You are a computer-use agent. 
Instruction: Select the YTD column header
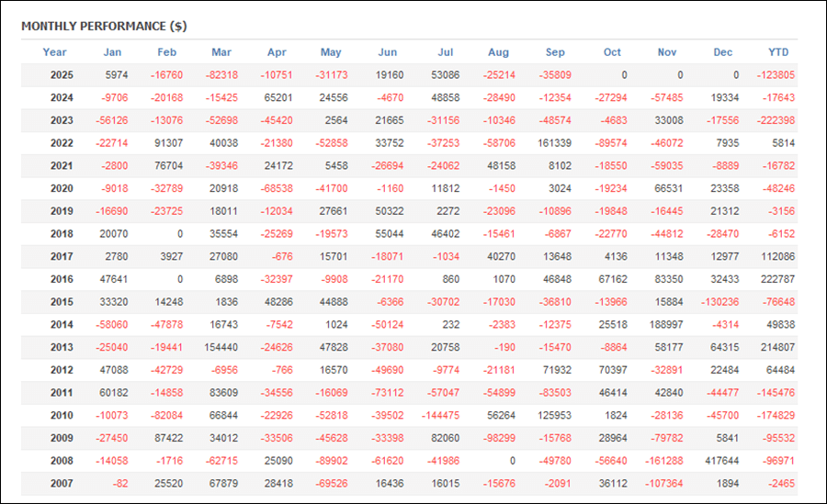778,52
